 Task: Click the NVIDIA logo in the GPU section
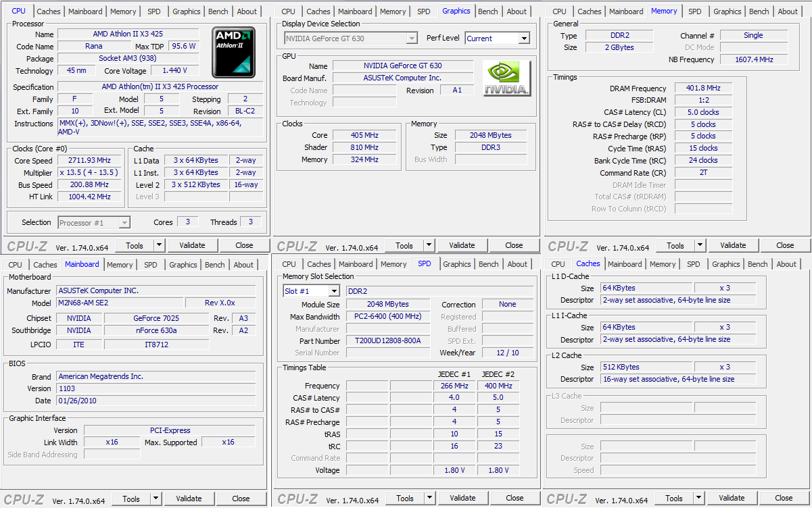tap(506, 78)
